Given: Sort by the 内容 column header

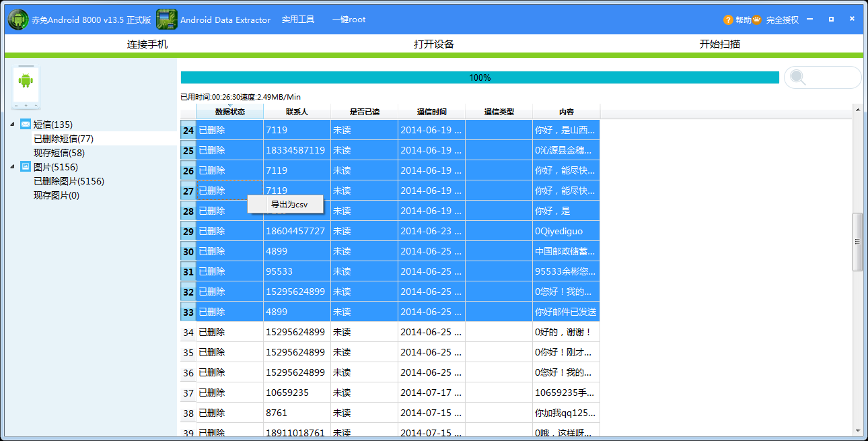Looking at the screenshot, I should [x=567, y=112].
